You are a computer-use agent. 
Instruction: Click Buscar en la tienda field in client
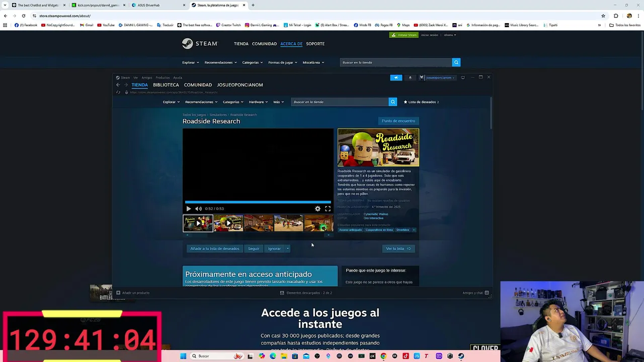pos(340,102)
